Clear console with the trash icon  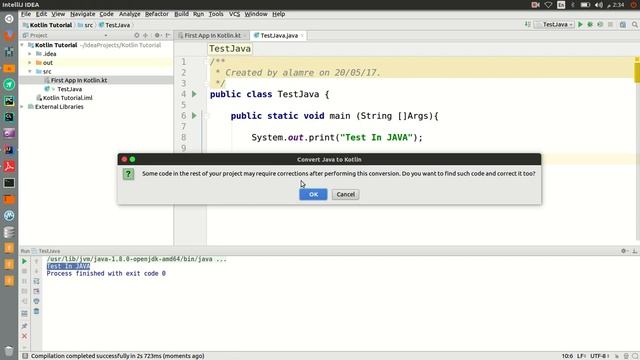36,311
